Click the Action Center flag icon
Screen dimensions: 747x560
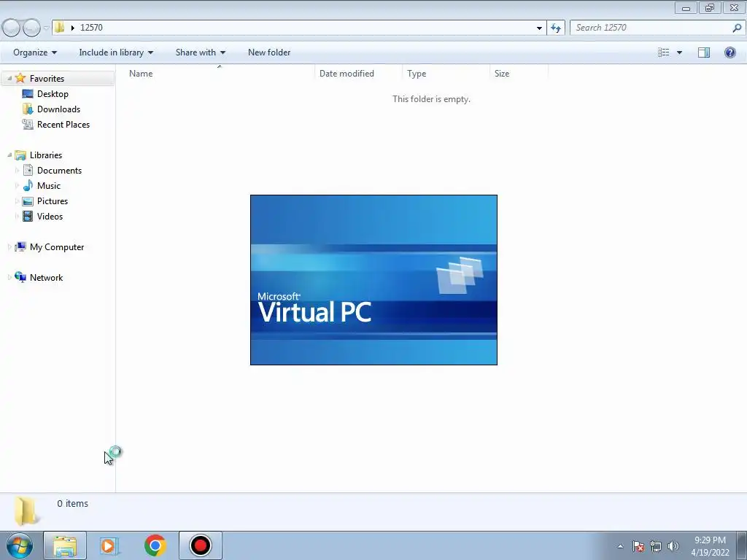coord(638,546)
